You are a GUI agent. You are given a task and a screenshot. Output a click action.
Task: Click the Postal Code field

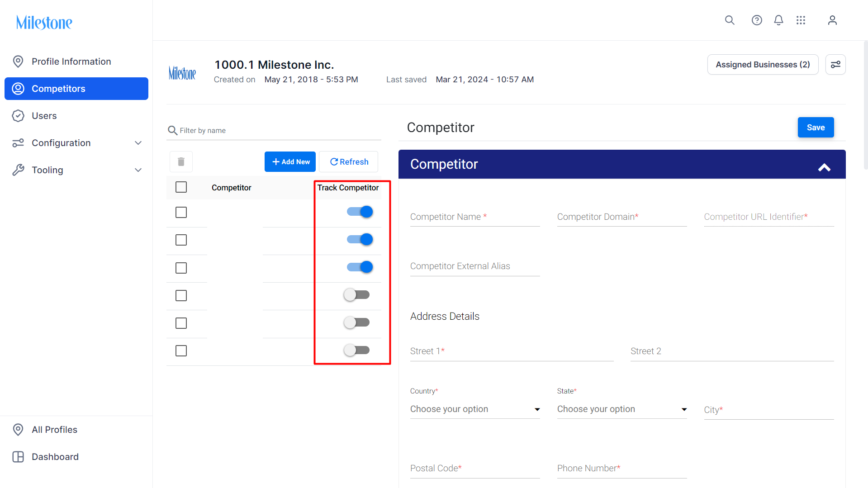[475, 469]
